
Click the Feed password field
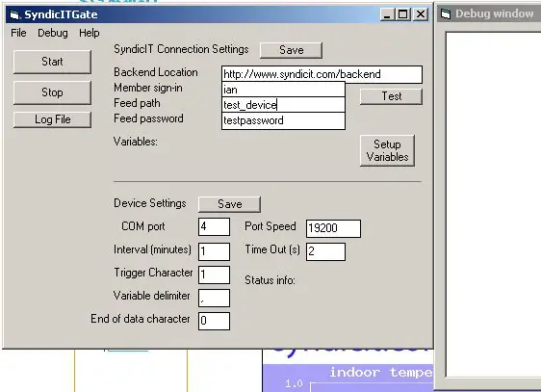(x=283, y=120)
